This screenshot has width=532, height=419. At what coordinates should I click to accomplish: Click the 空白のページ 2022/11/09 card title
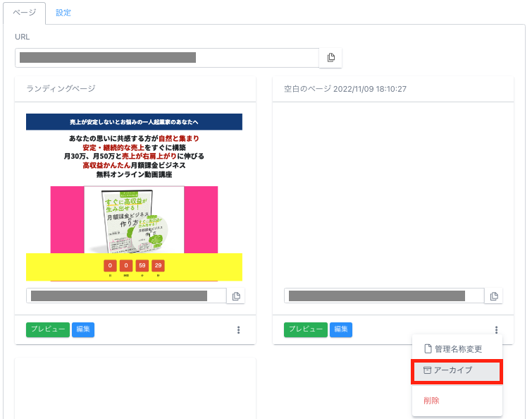[345, 89]
